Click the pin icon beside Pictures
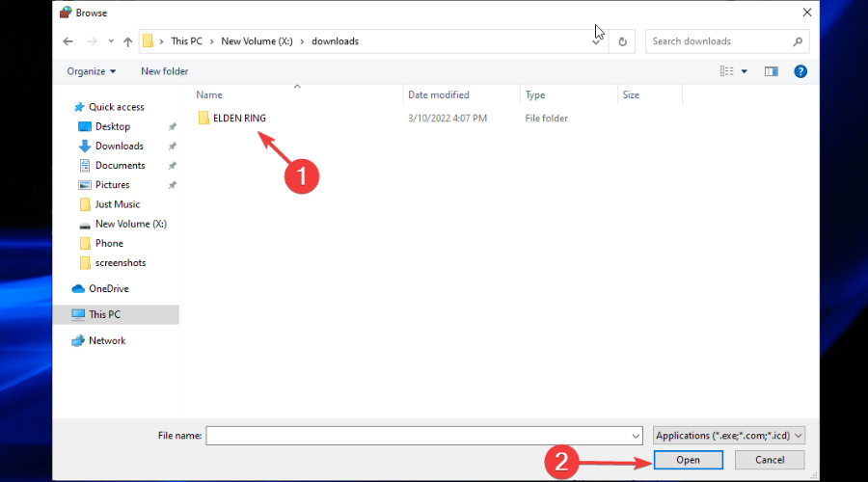 [173, 185]
